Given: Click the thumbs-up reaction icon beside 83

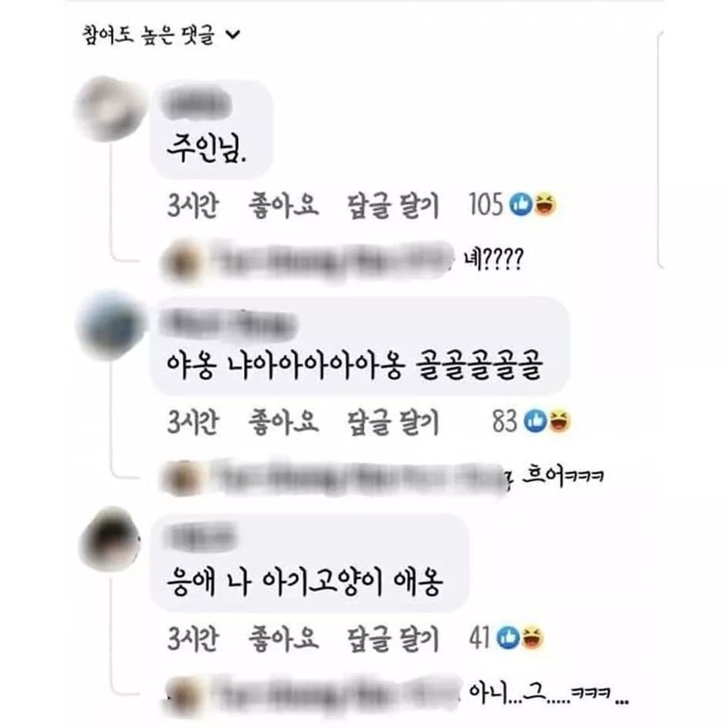Looking at the screenshot, I should tap(535, 421).
